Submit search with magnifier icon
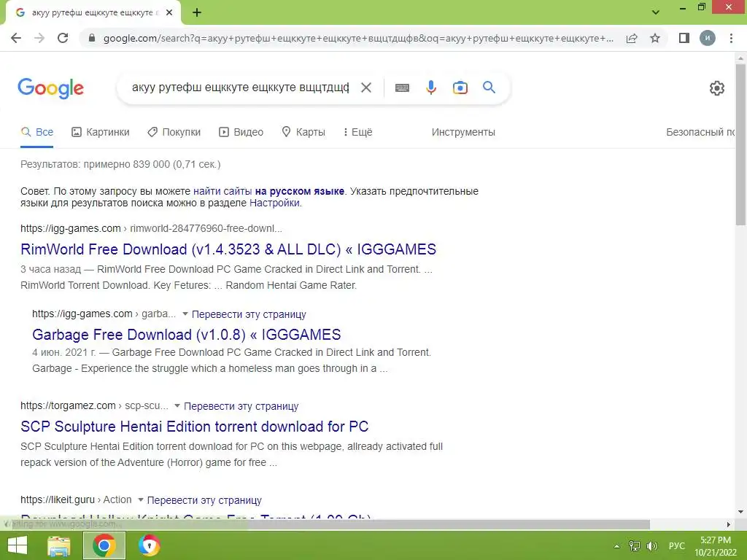The width and height of the screenshot is (747, 560). coord(489,87)
